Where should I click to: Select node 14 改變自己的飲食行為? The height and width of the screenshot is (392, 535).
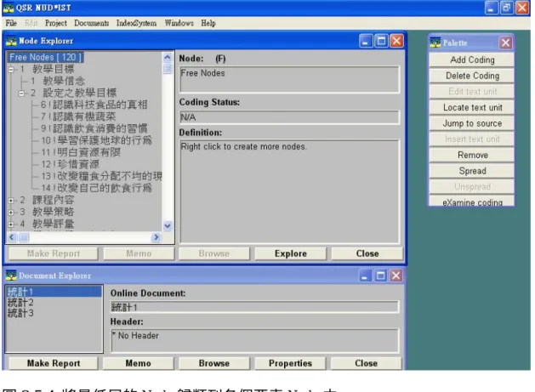point(97,188)
